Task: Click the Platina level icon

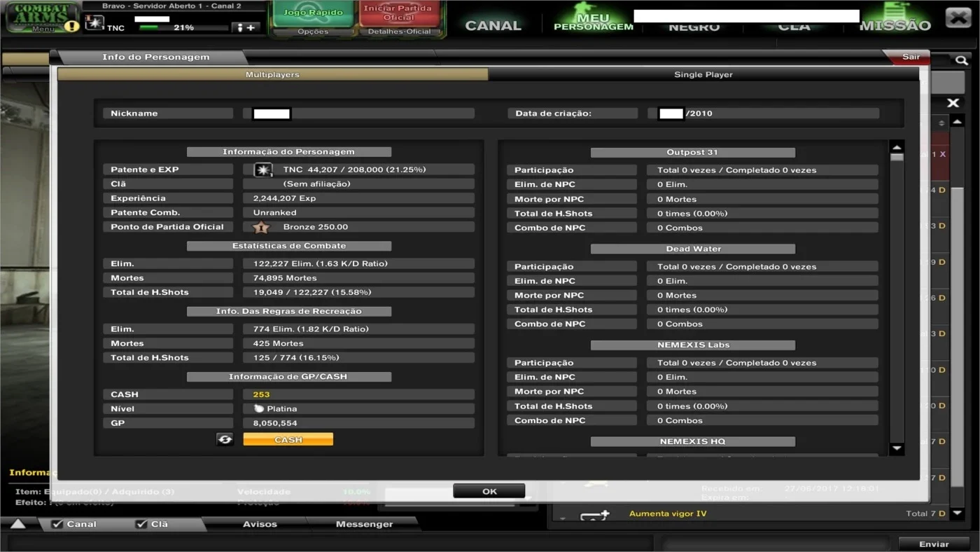Action: 259,408
